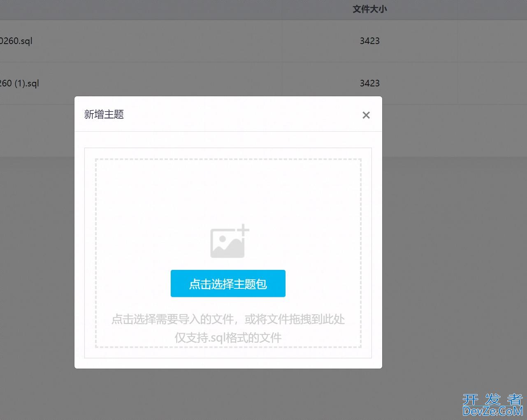Click the hint text 仅支持.sql格式的文件
The width and height of the screenshot is (527, 420).
(228, 338)
